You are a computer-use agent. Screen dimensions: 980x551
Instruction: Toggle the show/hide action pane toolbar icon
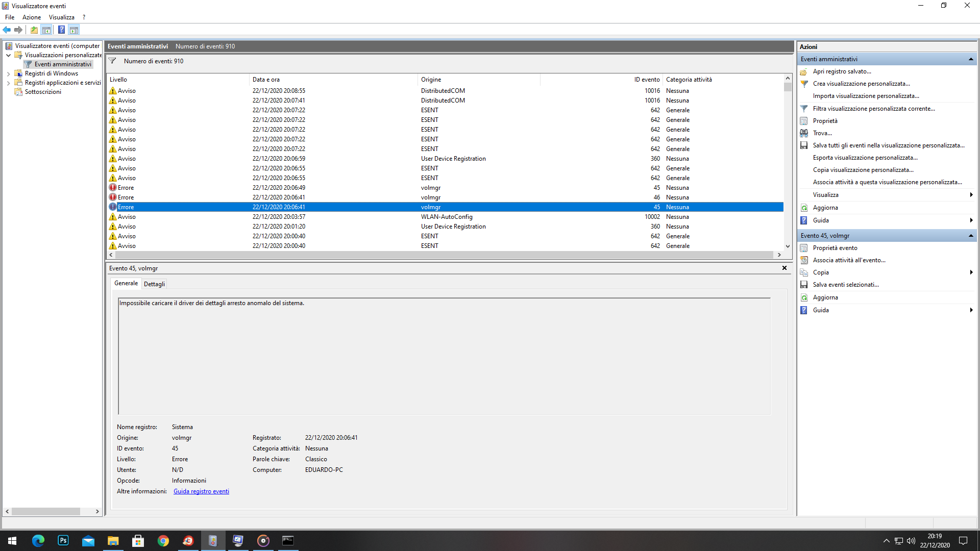[x=74, y=30]
